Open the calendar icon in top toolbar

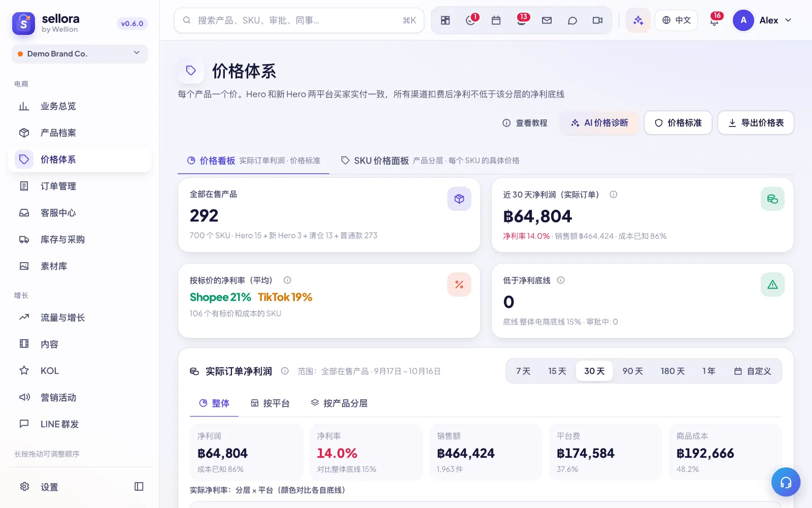[x=496, y=20]
